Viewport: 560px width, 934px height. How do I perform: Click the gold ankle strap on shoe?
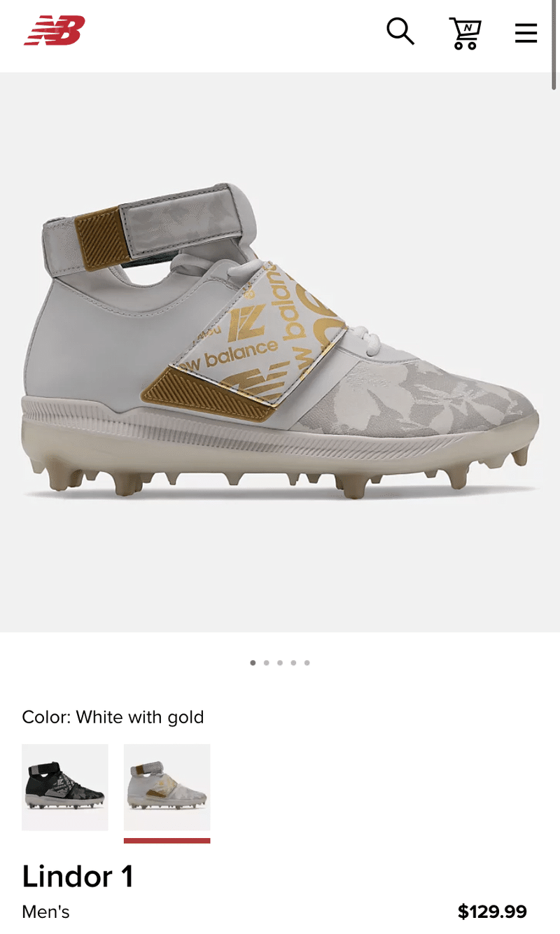point(100,236)
